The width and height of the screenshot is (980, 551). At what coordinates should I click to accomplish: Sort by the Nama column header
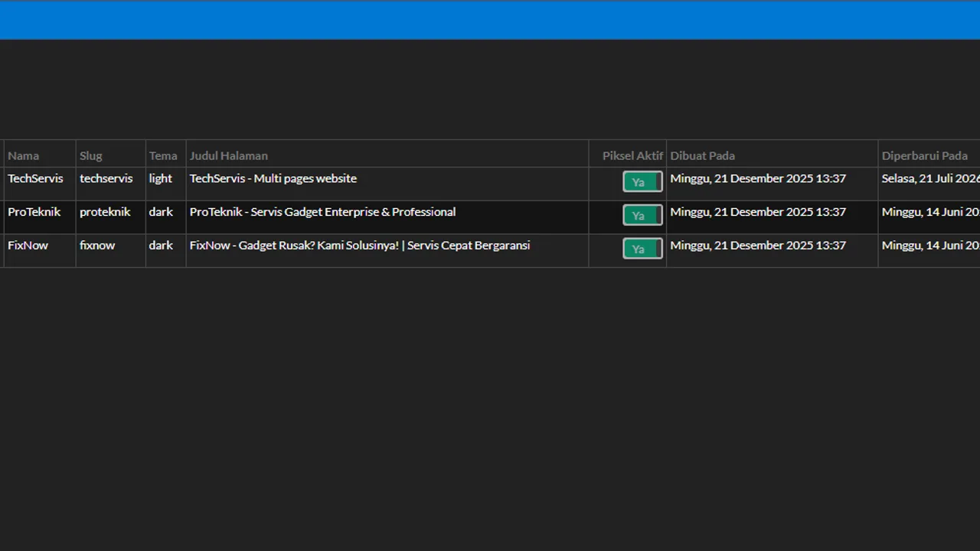click(x=40, y=155)
